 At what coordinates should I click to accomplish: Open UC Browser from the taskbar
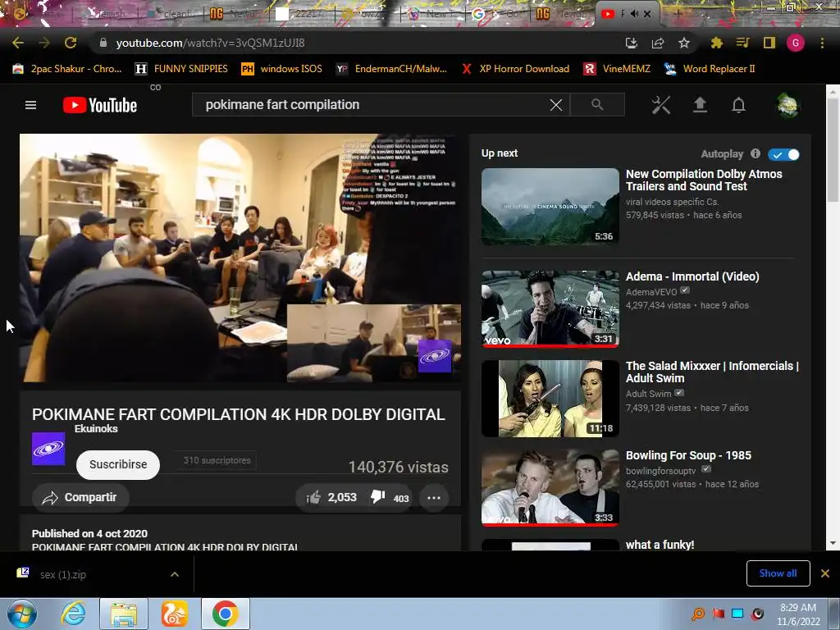pyautogui.click(x=175, y=614)
